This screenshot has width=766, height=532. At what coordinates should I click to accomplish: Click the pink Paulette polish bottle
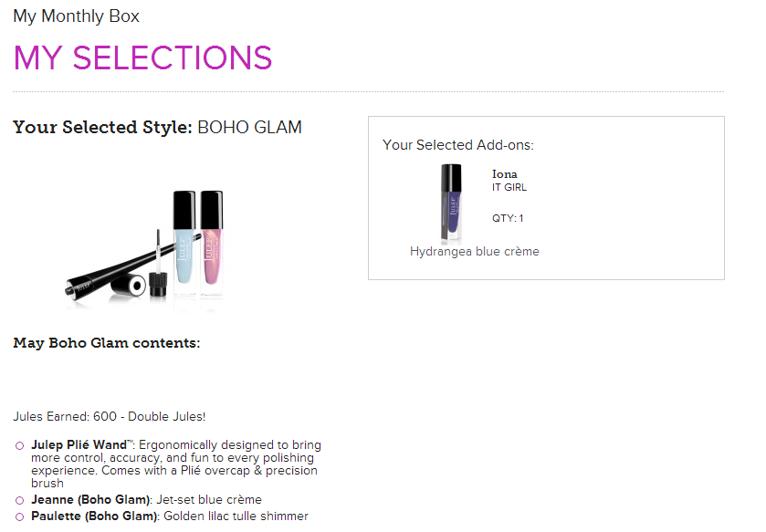[x=212, y=242]
